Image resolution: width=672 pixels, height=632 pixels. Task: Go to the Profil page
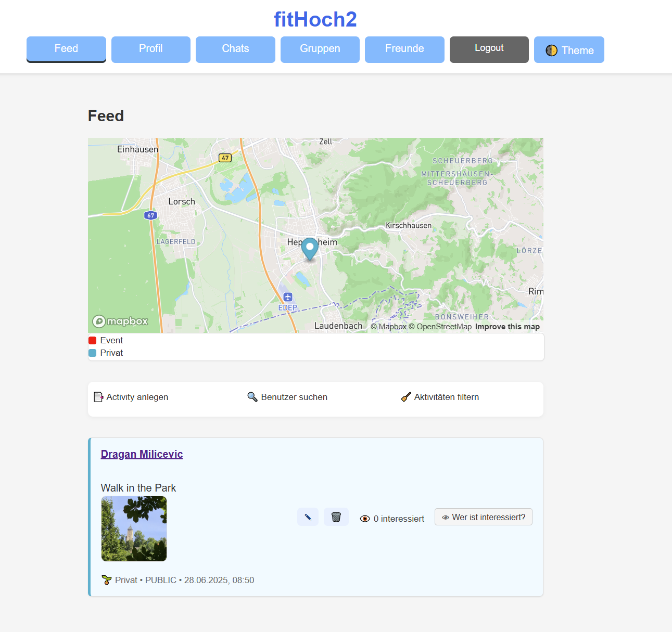[x=151, y=49]
